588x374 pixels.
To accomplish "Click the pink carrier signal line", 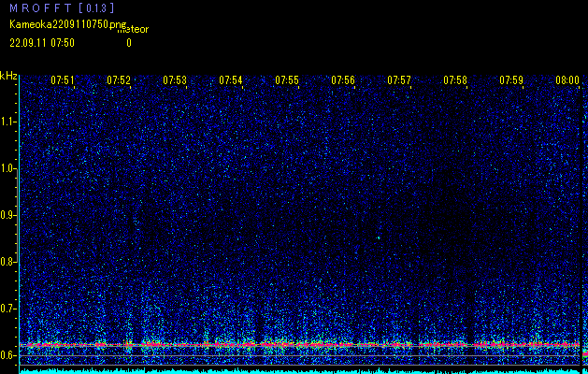I will 299,344.
